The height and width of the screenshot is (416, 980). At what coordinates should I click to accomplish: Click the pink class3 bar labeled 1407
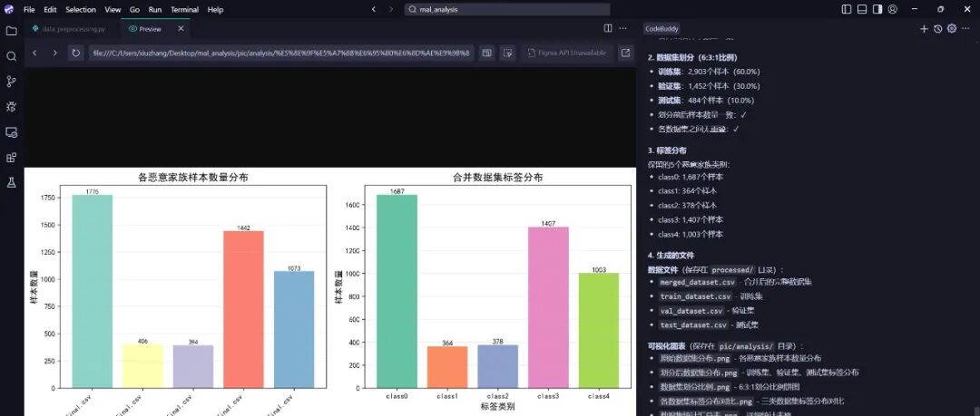(x=548, y=307)
